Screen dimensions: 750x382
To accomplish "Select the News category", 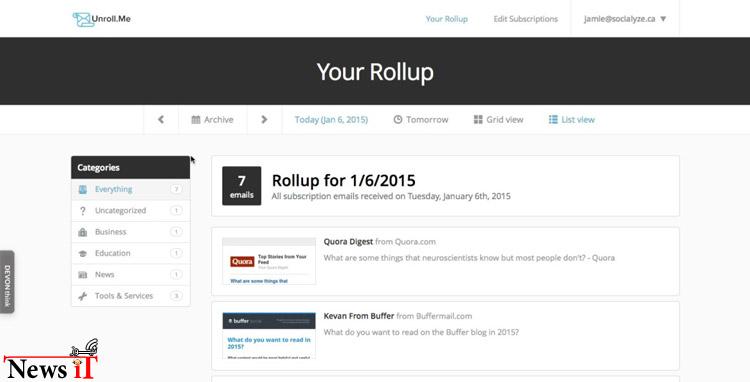I will point(131,275).
